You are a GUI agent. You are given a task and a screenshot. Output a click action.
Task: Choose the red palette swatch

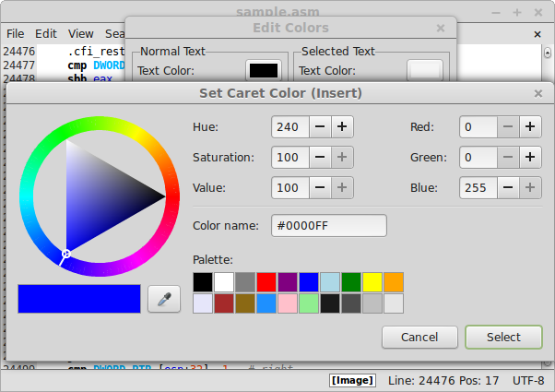[266, 282]
